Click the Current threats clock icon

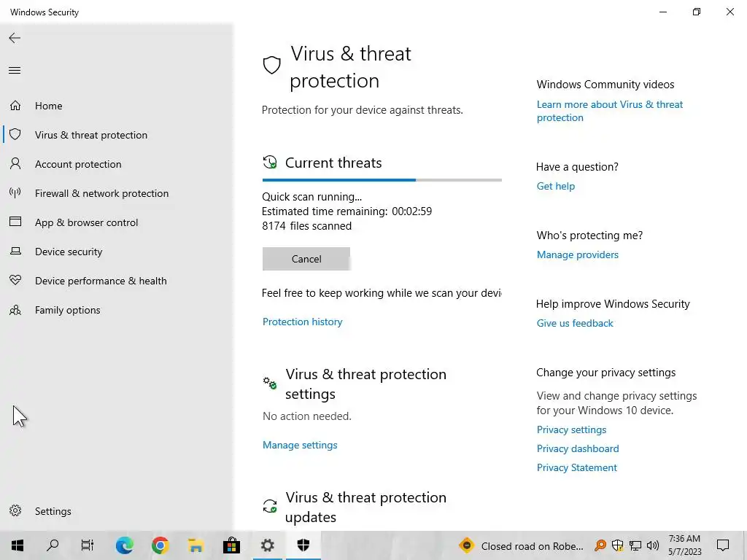(270, 163)
